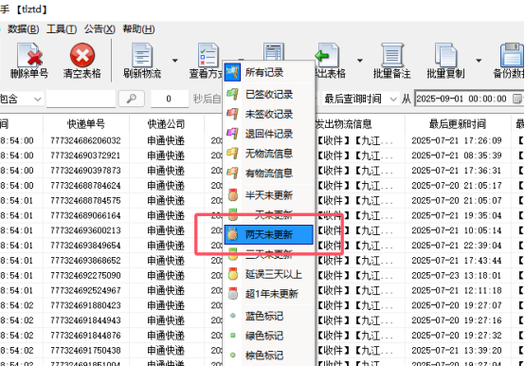Viewport: 525px width, 366px height.
Task: Click the green dot beside 绿色标记
Action: (x=233, y=335)
